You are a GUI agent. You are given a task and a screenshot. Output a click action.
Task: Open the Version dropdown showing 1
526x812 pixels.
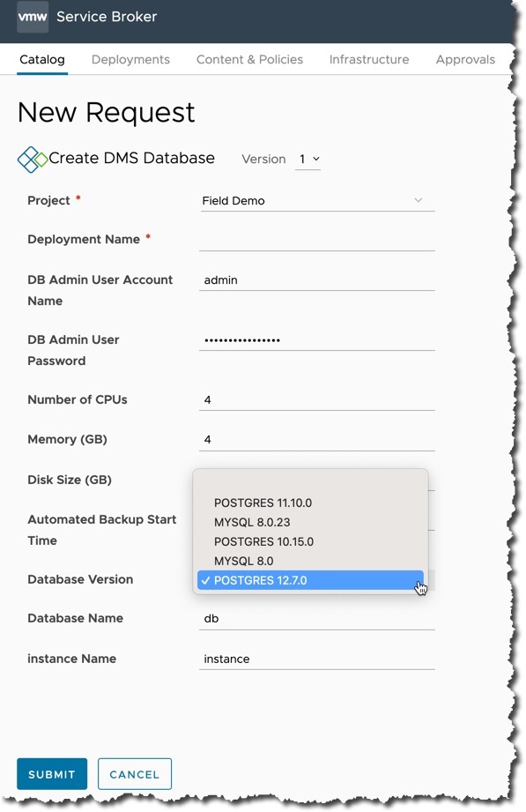308,160
